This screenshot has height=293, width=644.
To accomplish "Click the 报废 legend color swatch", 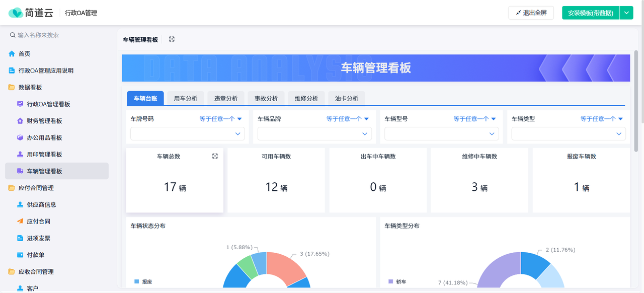I will point(137,281).
